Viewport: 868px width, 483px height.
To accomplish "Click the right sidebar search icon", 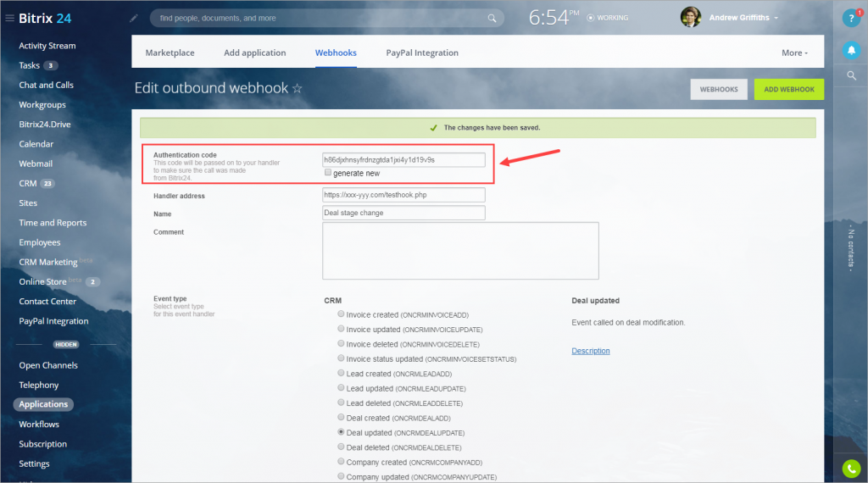I will [x=851, y=75].
